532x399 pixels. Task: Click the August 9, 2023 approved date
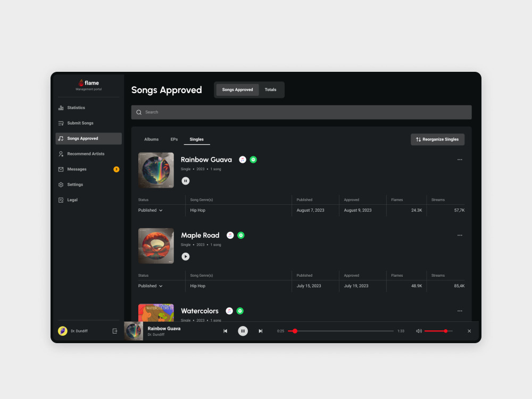(358, 210)
